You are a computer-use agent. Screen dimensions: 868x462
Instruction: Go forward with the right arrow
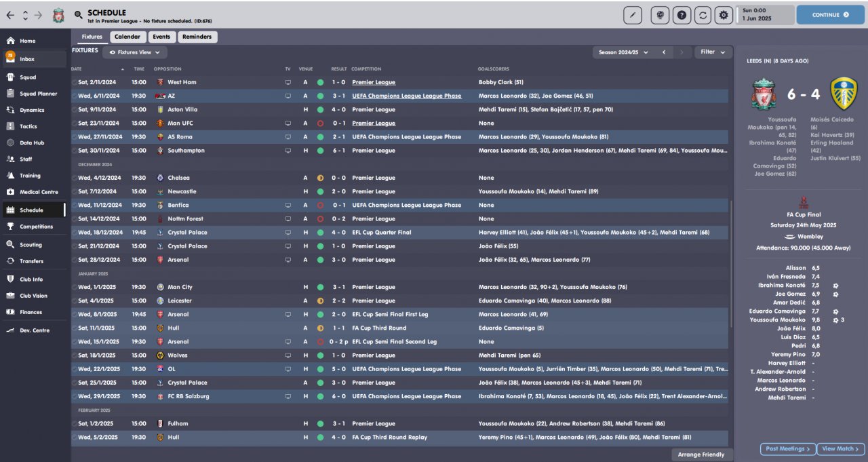click(38, 14)
